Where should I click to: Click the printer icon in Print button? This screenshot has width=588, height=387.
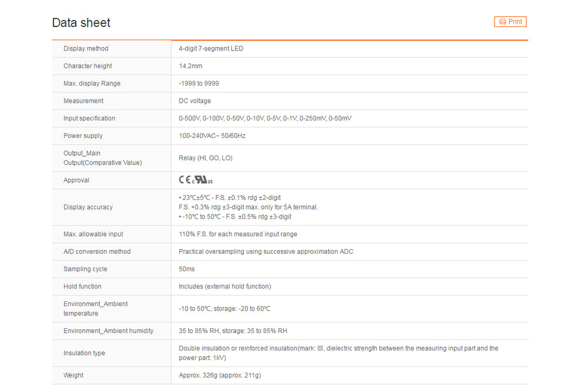point(503,22)
